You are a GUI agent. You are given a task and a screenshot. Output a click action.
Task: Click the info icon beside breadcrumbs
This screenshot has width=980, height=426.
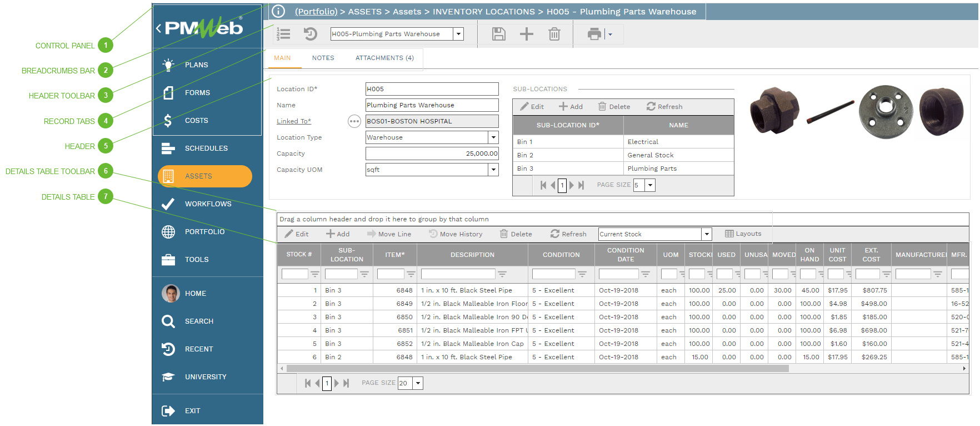coord(278,11)
